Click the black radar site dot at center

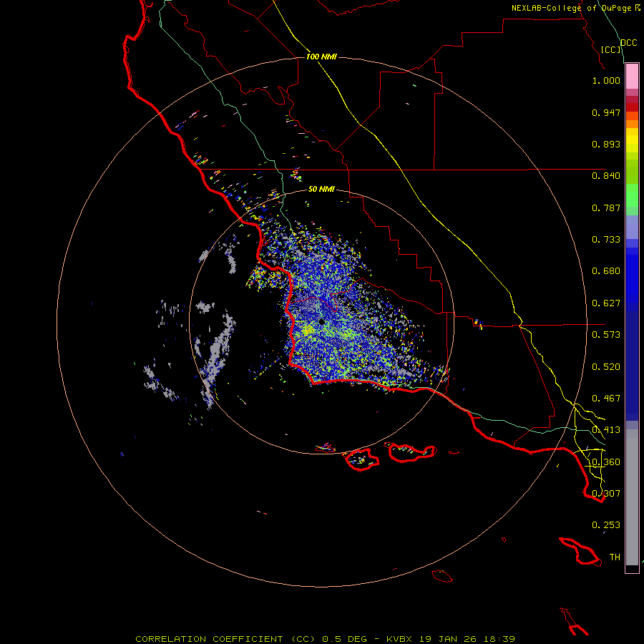click(x=321, y=322)
